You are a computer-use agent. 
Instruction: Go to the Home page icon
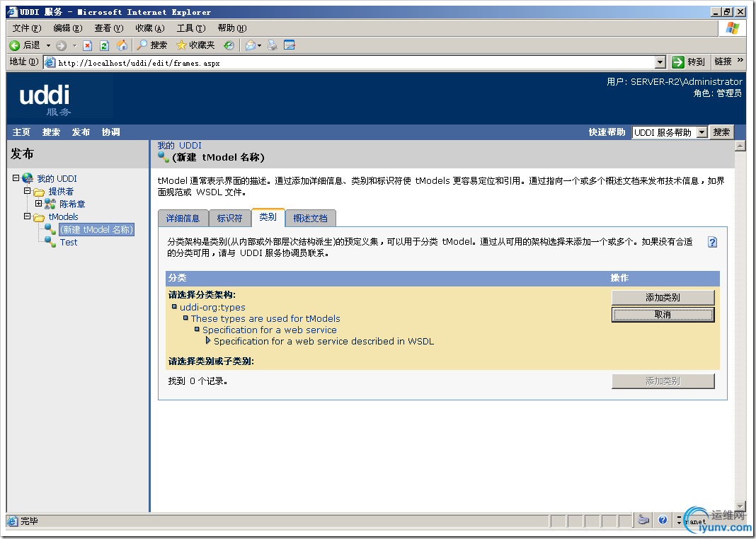point(122,45)
